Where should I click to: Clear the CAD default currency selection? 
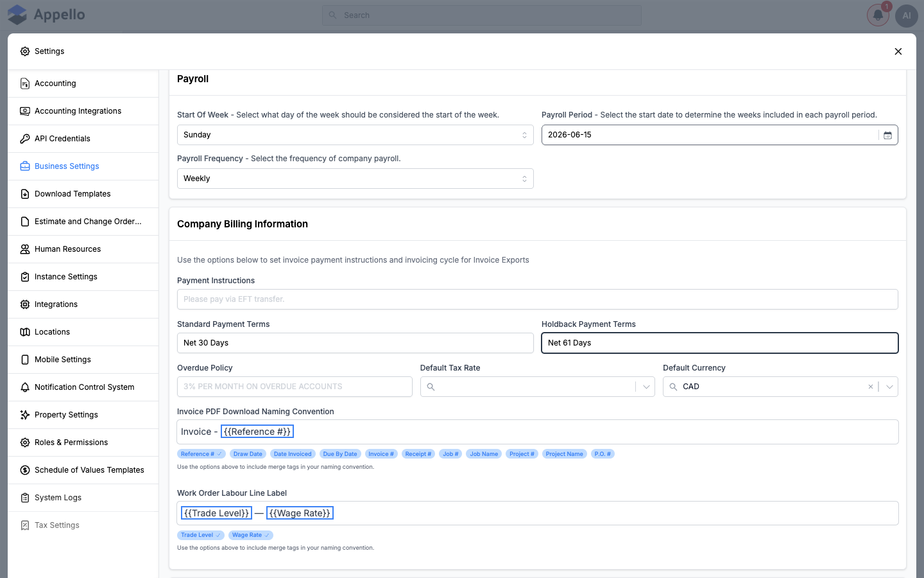click(870, 387)
